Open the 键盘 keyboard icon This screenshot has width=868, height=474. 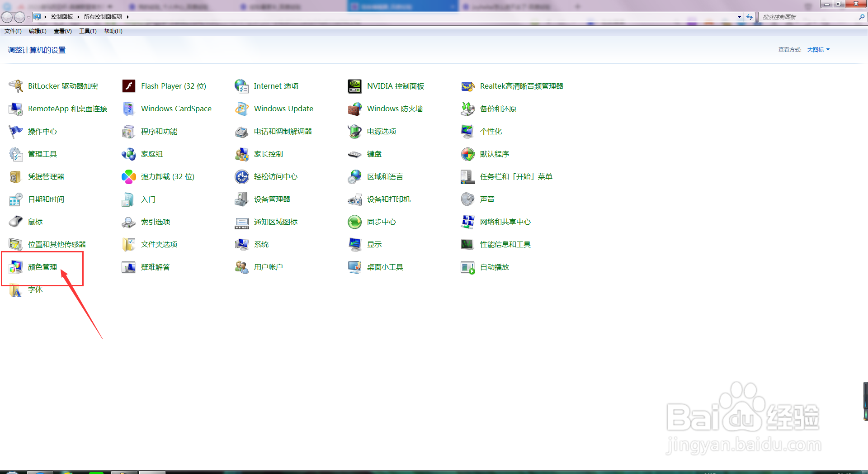(355, 154)
